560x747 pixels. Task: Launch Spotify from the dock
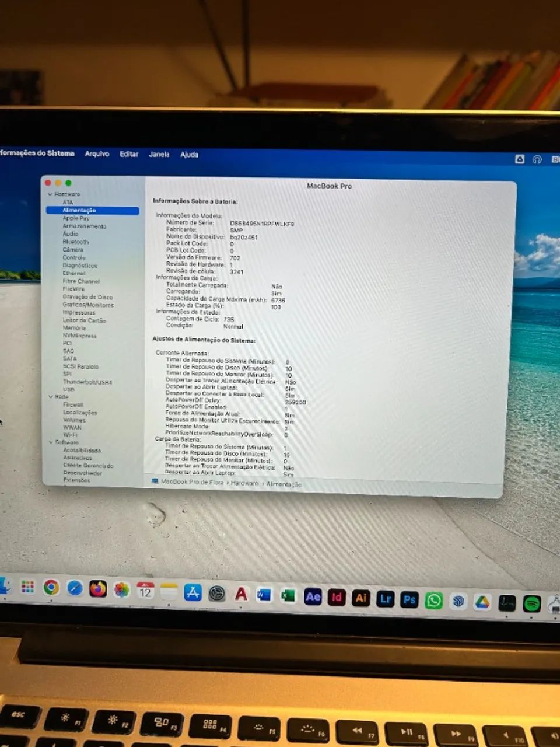click(x=531, y=603)
